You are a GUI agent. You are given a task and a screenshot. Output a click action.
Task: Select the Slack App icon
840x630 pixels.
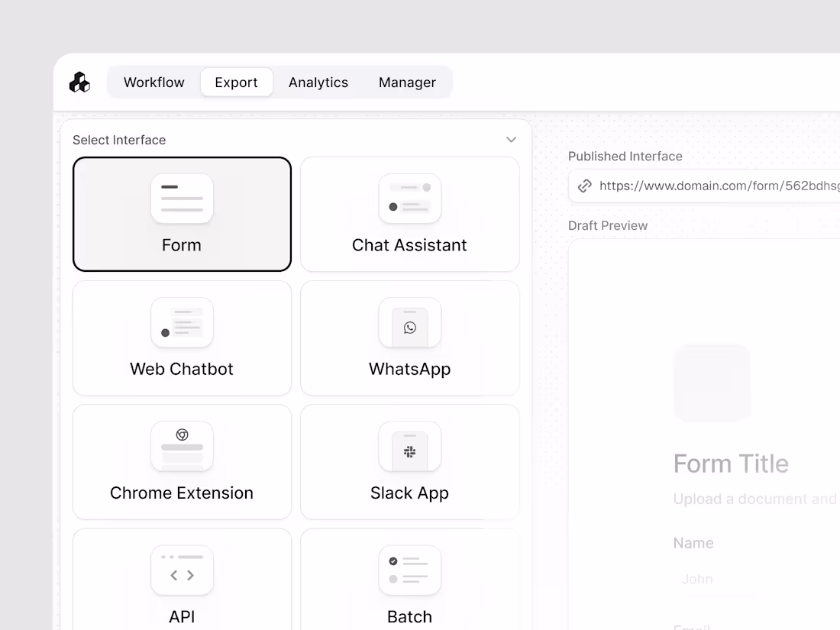(410, 447)
